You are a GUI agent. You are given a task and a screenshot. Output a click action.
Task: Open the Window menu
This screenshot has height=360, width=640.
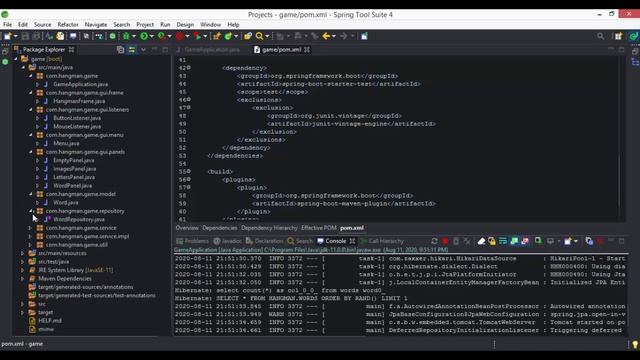coord(210,24)
